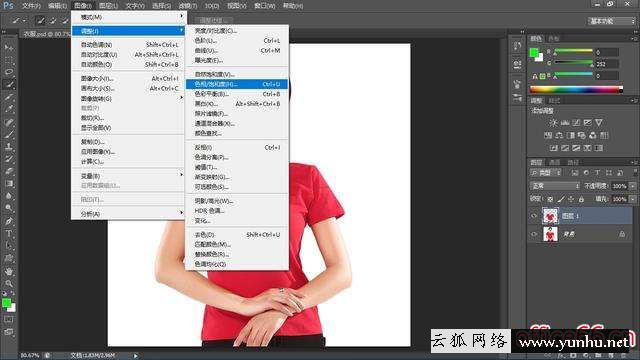
Task: Select the Horizontal Type tool
Action: tap(9, 233)
